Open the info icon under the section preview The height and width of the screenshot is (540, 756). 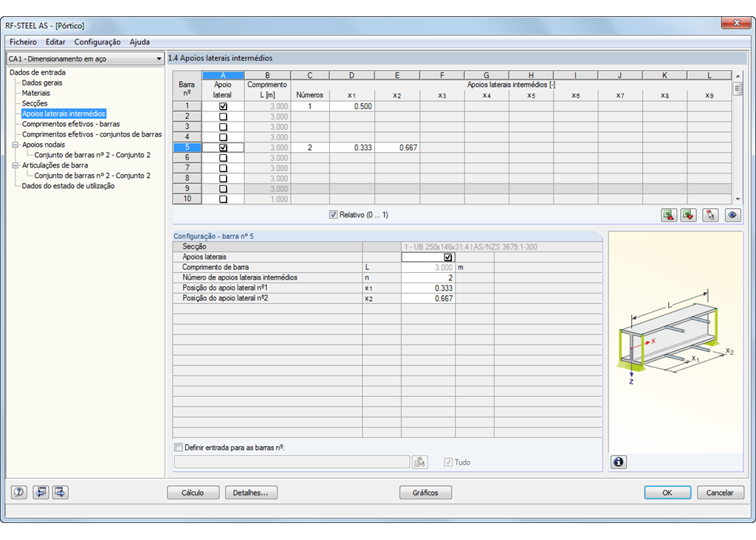pyautogui.click(x=619, y=462)
